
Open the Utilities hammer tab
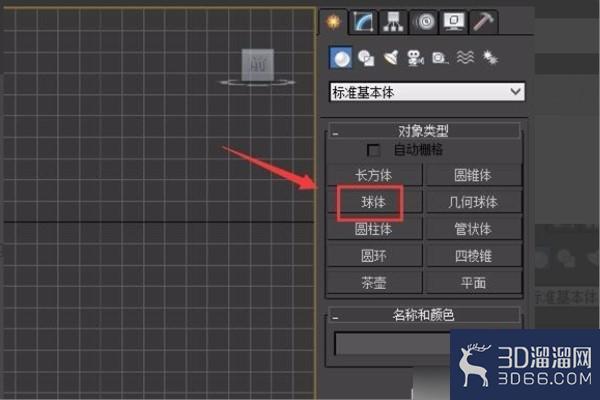point(484,21)
